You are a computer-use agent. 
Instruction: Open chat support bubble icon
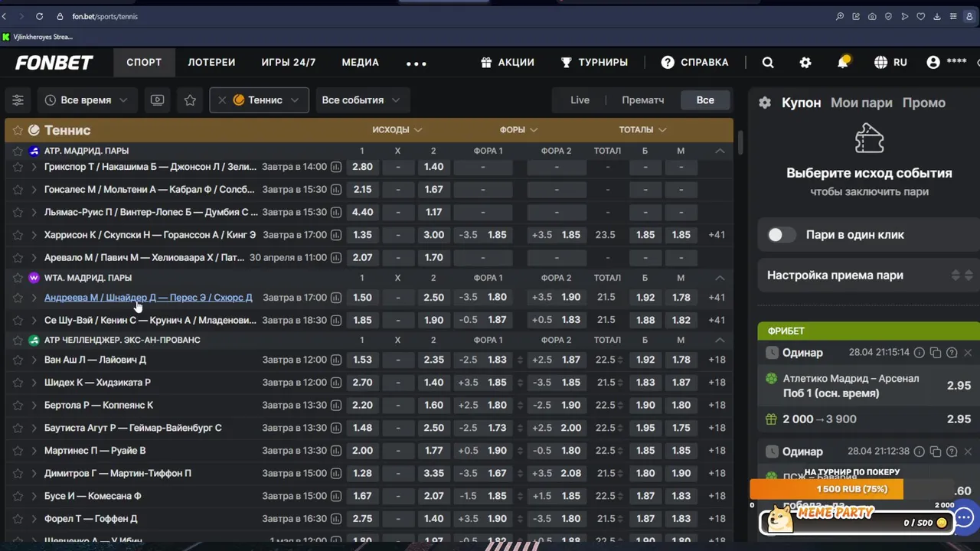pyautogui.click(x=965, y=517)
